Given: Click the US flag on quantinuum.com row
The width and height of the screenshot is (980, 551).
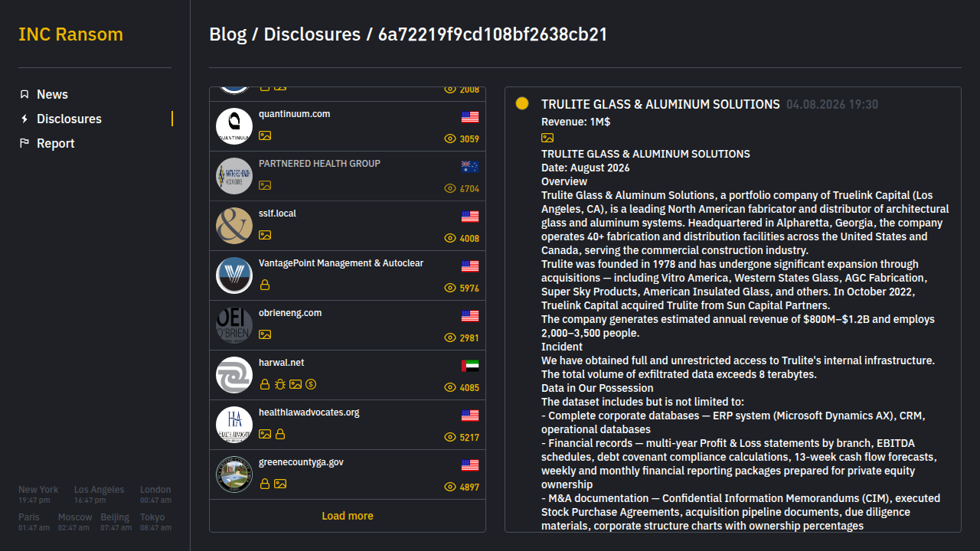Looking at the screenshot, I should 470,117.
